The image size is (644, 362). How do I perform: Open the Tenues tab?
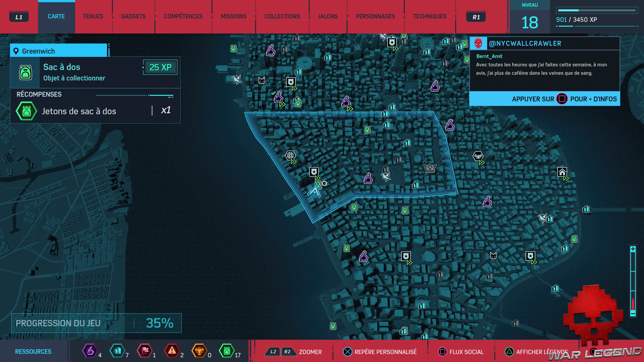coord(93,16)
